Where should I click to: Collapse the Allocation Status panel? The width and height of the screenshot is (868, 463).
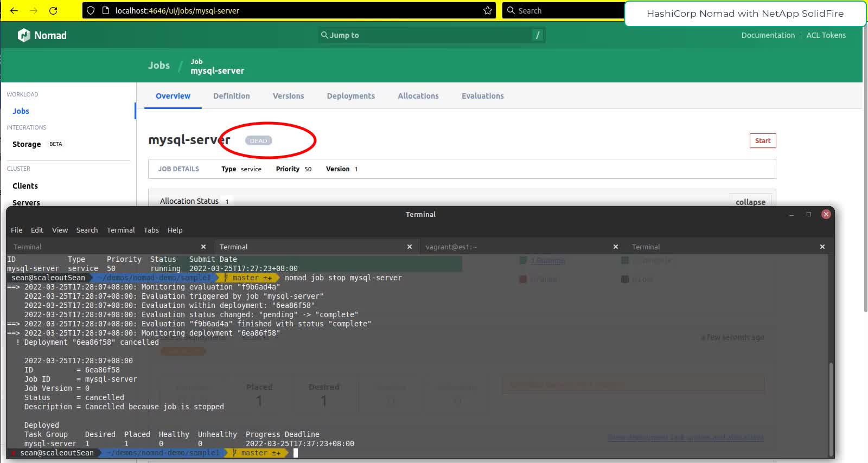(750, 201)
